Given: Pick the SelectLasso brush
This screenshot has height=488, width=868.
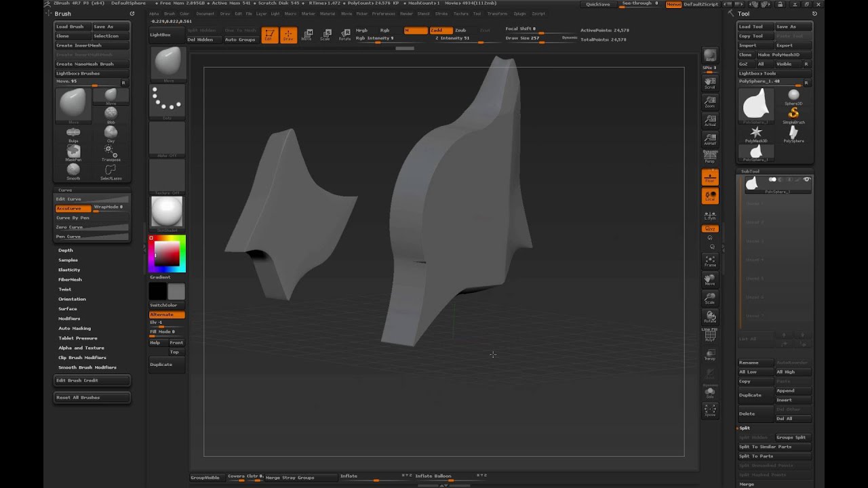Looking at the screenshot, I should 111,171.
